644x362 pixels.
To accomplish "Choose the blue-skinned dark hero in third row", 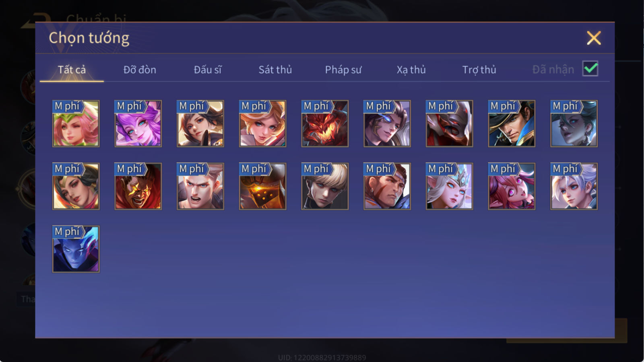I will tap(76, 249).
